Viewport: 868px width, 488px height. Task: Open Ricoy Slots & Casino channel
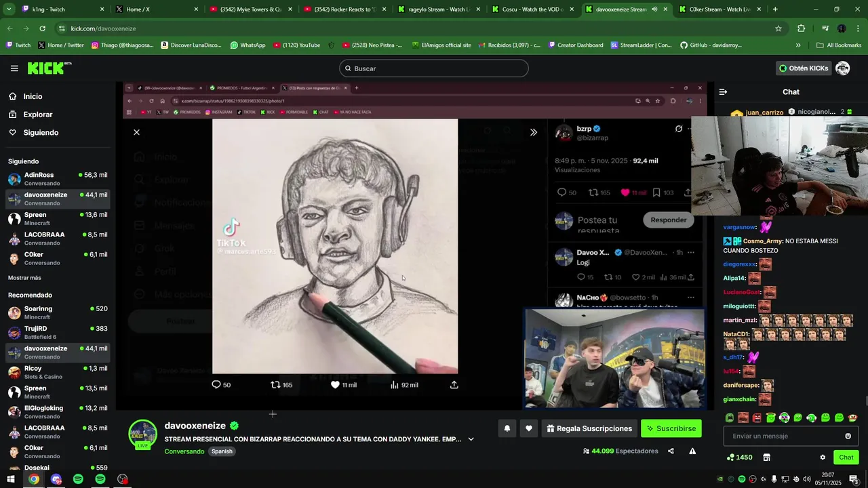(x=58, y=372)
